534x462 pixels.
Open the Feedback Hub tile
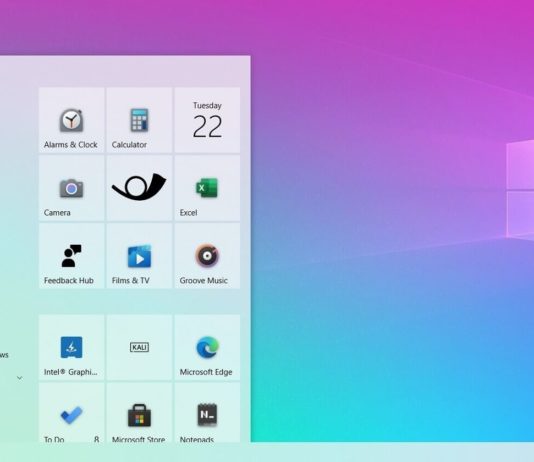pos(72,256)
